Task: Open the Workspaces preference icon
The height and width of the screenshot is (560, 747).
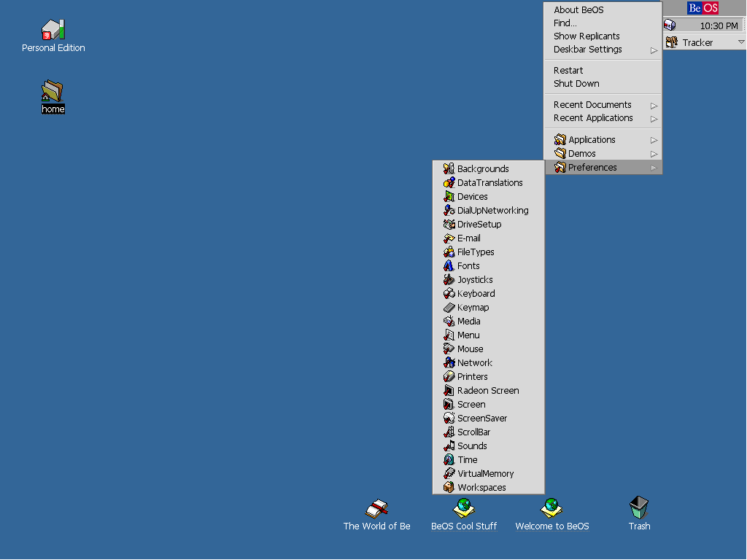Action: point(449,487)
